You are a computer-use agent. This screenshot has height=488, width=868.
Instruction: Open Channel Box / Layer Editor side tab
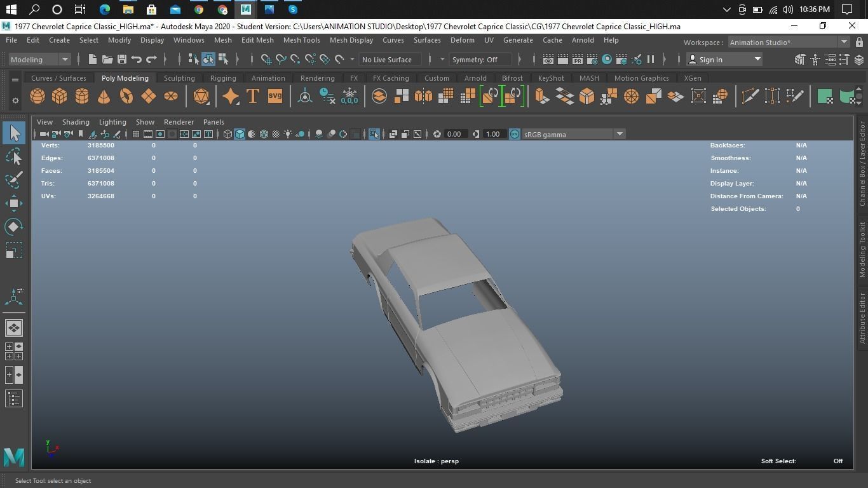(862, 163)
